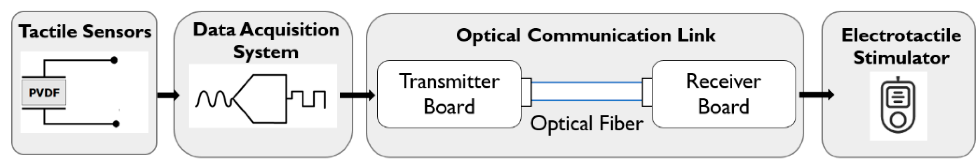Click the arrow pointing to Electrotactile Stimulator

click(x=816, y=95)
